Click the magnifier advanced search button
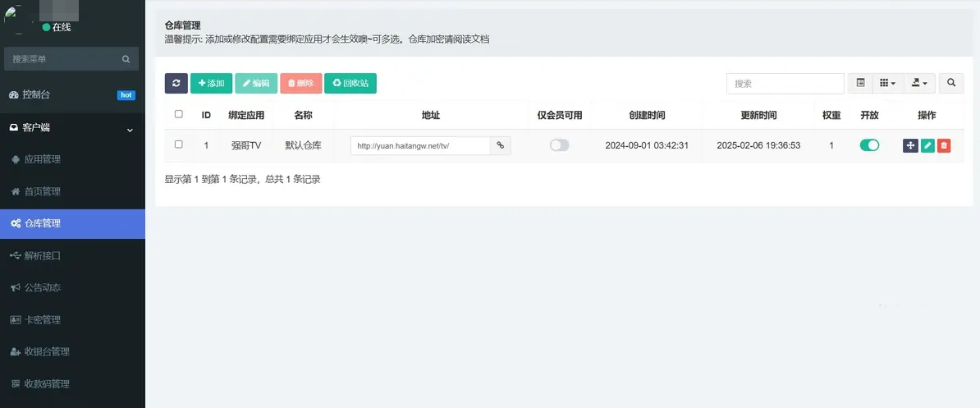 tap(951, 83)
